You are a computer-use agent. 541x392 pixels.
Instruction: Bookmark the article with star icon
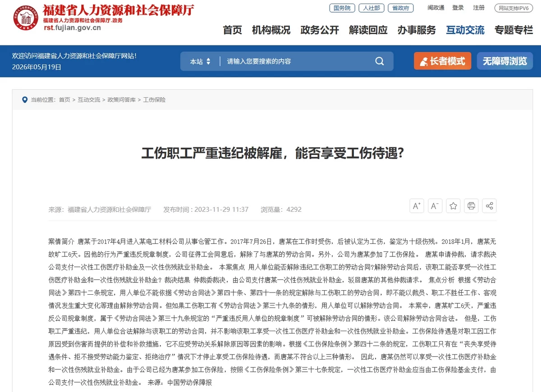pos(454,206)
